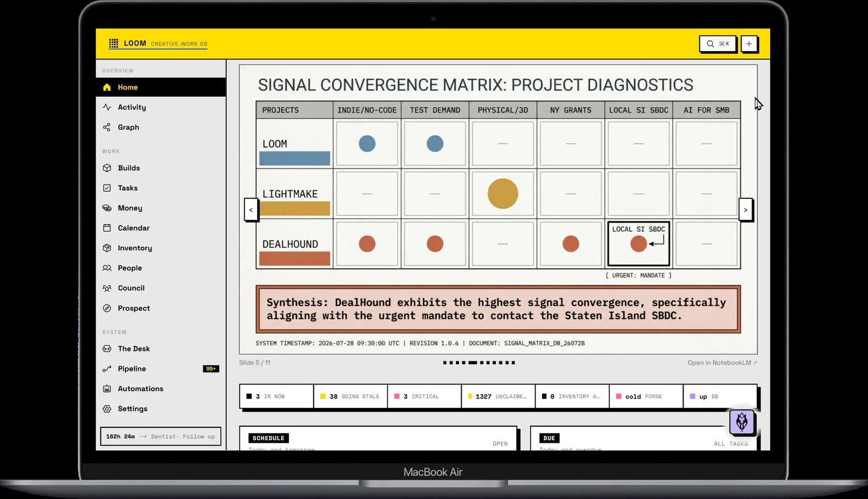Open People using the people icon

click(x=107, y=268)
